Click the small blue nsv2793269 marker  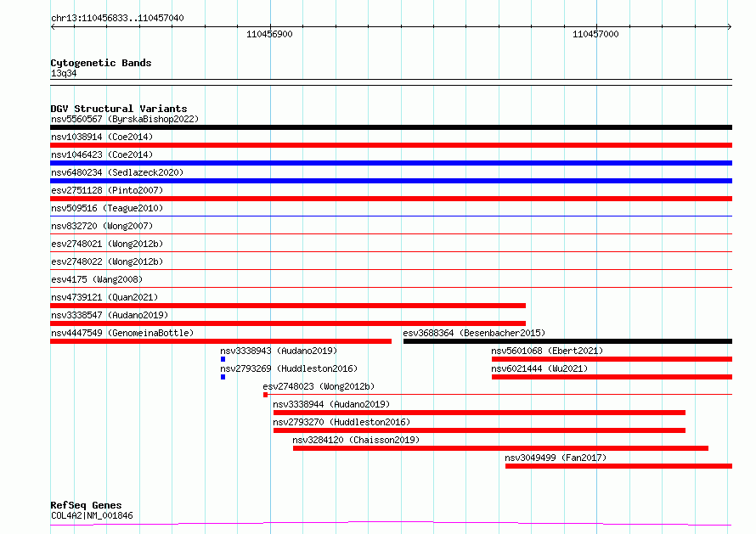coord(223,377)
